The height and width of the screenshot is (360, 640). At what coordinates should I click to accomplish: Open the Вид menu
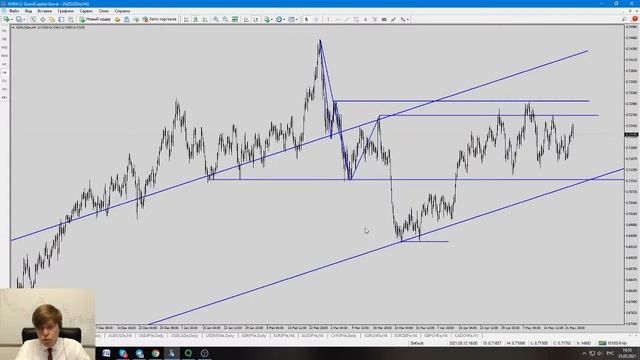(x=28, y=11)
